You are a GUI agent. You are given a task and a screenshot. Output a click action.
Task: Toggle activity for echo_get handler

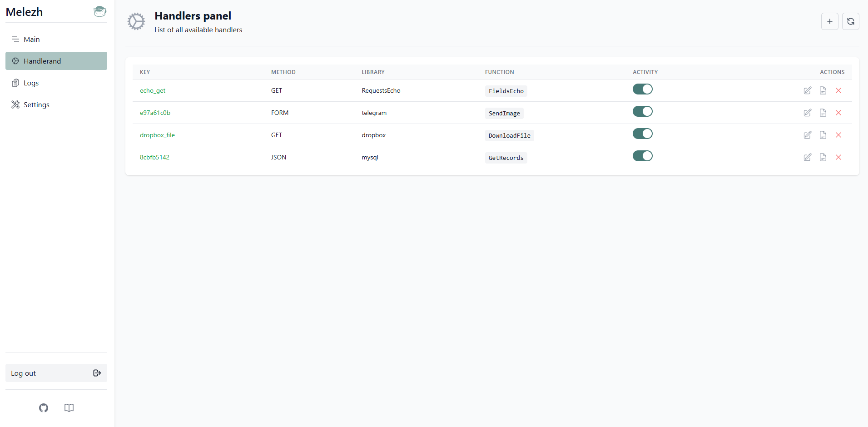(x=642, y=89)
